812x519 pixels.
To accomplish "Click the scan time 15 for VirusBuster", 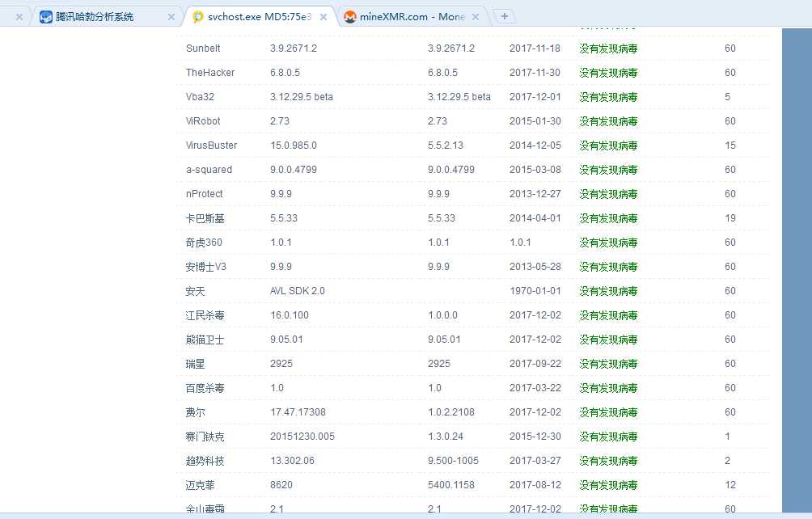I will click(x=730, y=146).
